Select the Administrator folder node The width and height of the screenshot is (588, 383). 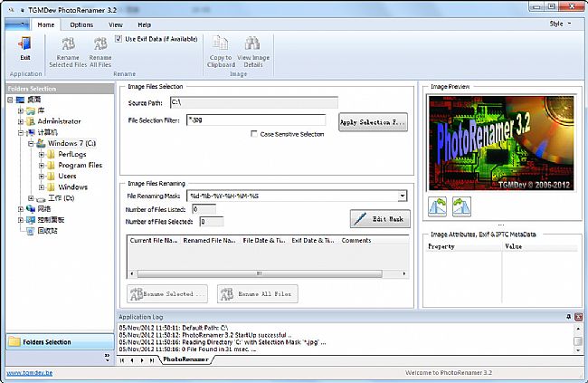point(59,121)
